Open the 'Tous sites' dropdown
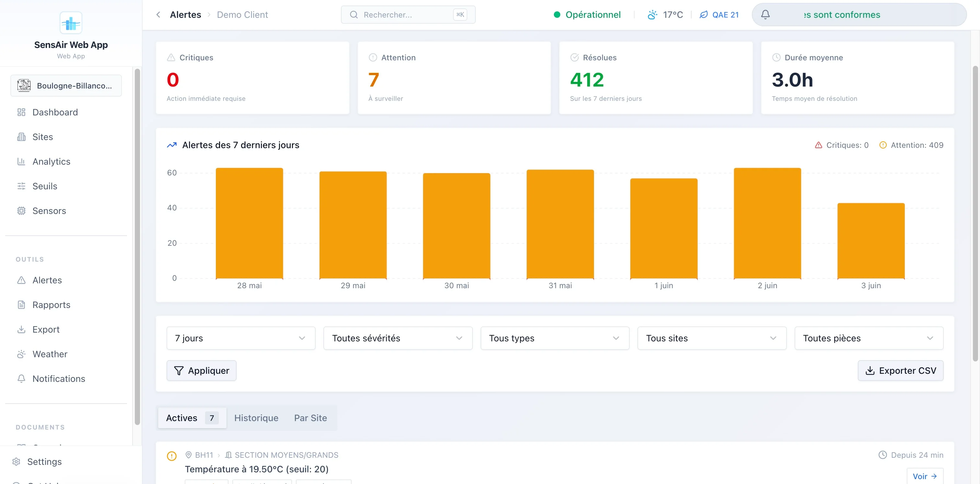 (712, 338)
